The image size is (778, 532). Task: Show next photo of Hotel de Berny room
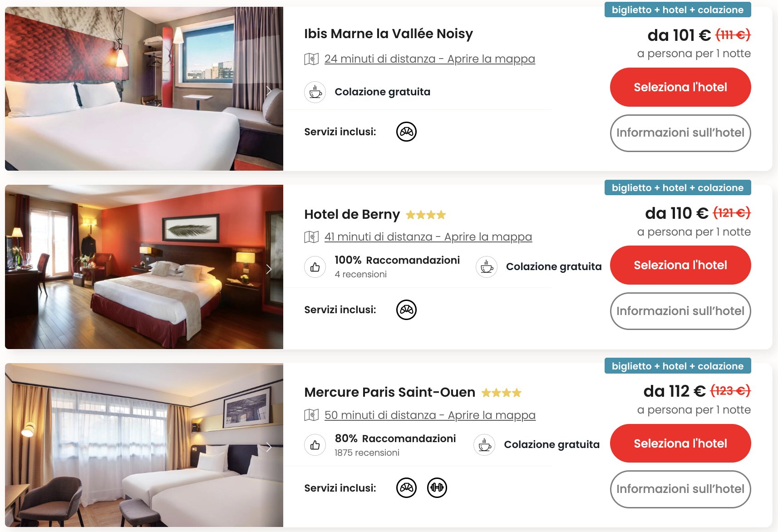pyautogui.click(x=269, y=269)
